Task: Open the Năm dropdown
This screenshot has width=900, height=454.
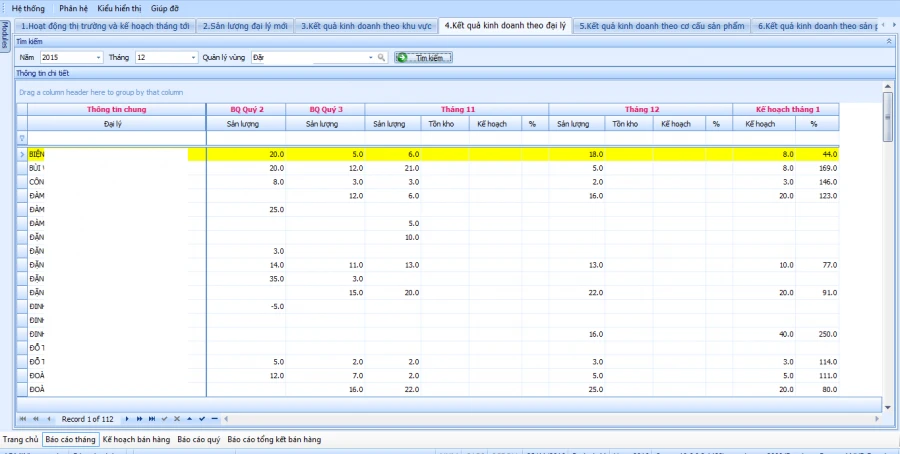Action: [x=99, y=57]
